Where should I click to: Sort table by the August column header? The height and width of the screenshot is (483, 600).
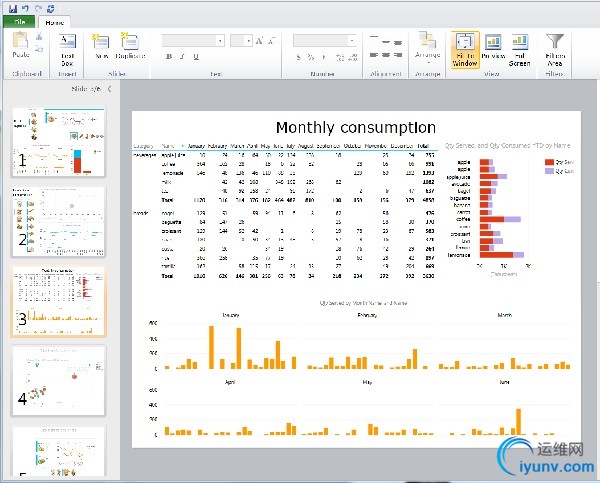point(306,146)
